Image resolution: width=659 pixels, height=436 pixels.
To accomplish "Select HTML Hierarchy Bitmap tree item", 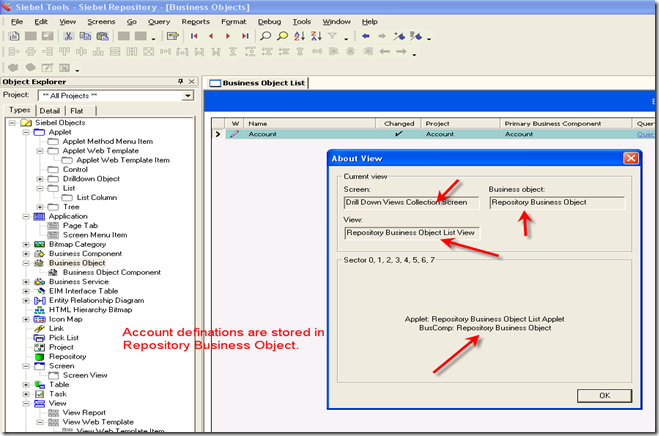I will (90, 310).
